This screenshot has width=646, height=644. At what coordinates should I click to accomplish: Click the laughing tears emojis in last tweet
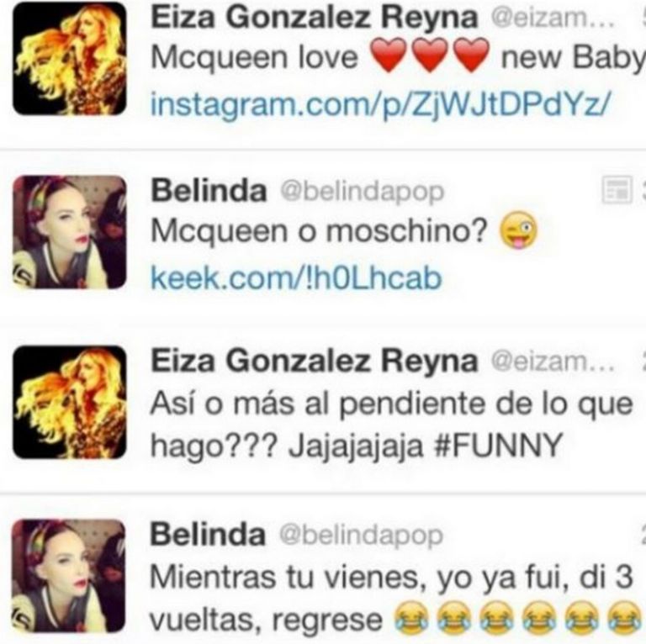point(517,617)
